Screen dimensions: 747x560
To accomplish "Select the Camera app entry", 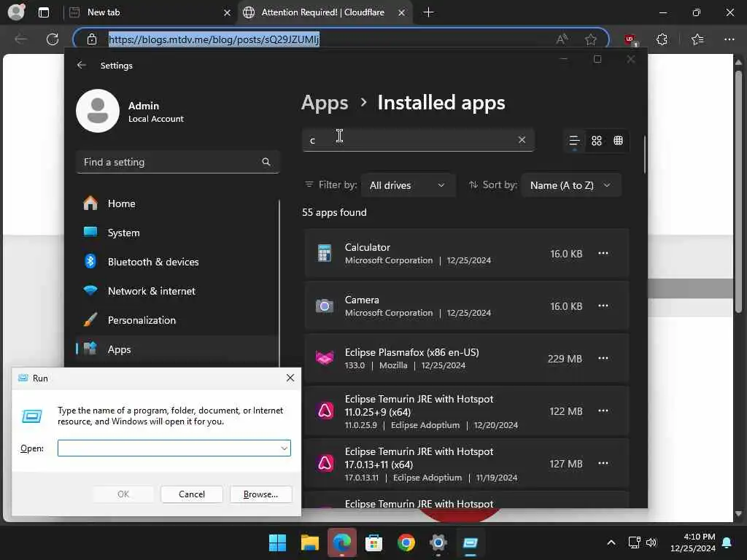I will click(467, 306).
